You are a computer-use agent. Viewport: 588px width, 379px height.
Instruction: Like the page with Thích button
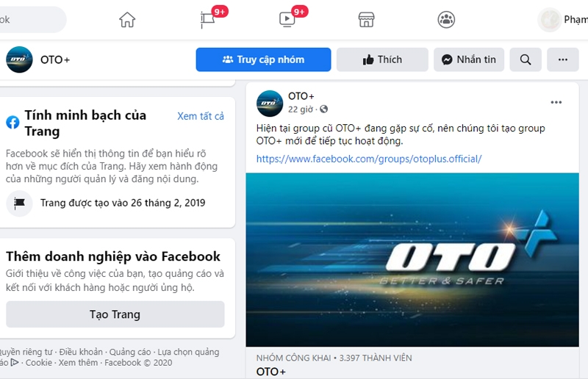[x=382, y=59]
